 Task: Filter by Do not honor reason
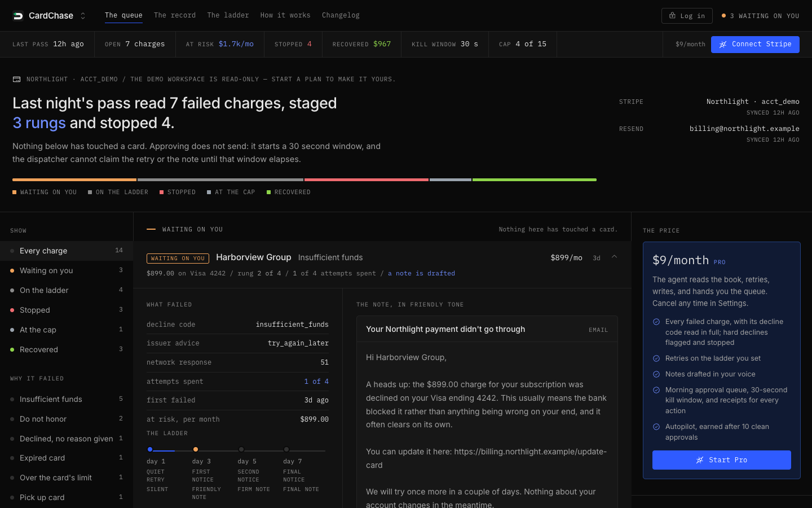(x=67, y=419)
